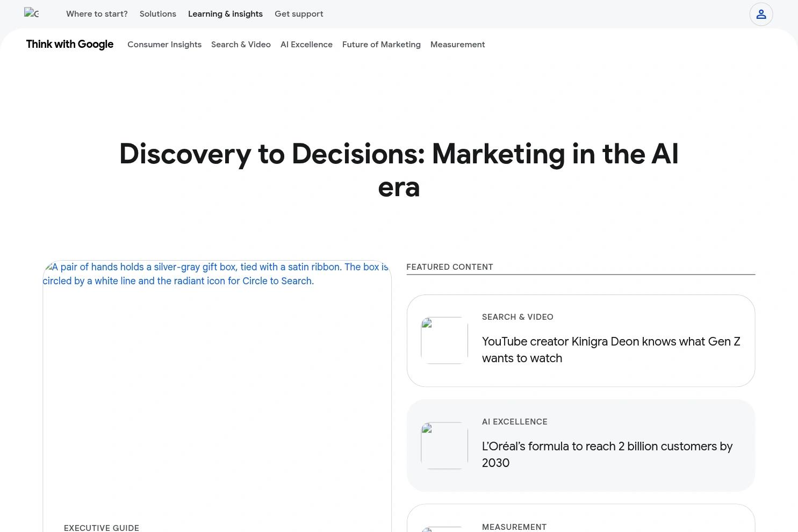Navigate to AI Excellence section
Image resolution: width=798 pixels, height=532 pixels.
pyautogui.click(x=306, y=45)
